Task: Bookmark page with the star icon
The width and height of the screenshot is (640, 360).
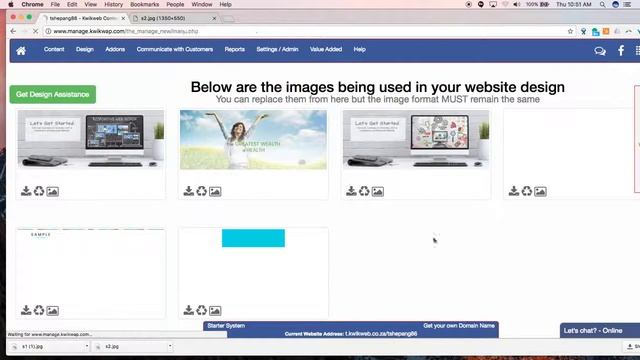Action: (x=570, y=31)
